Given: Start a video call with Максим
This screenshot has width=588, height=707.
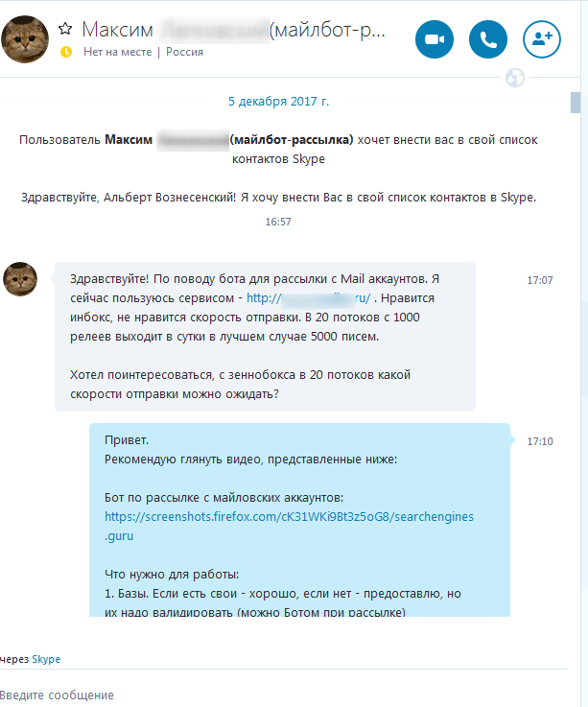Looking at the screenshot, I should coord(435,39).
